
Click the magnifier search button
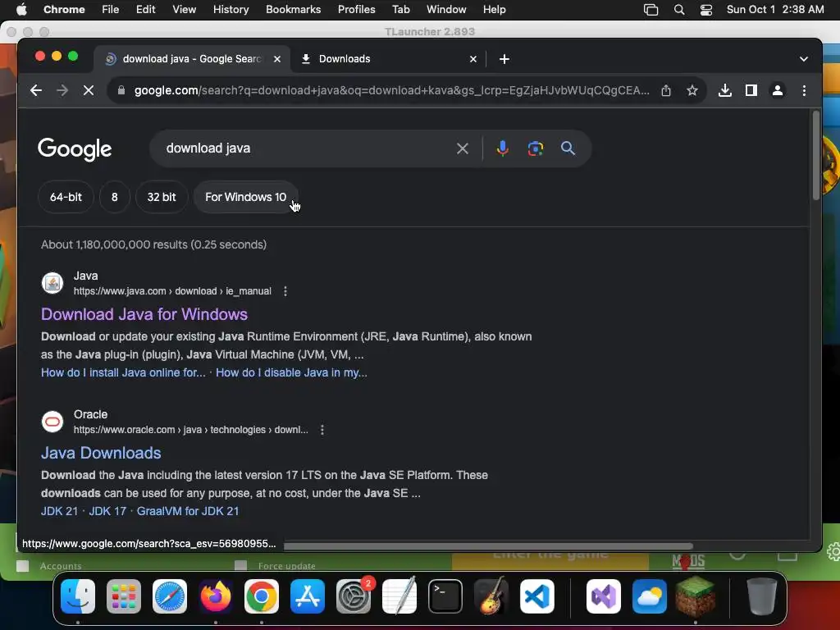pos(568,148)
